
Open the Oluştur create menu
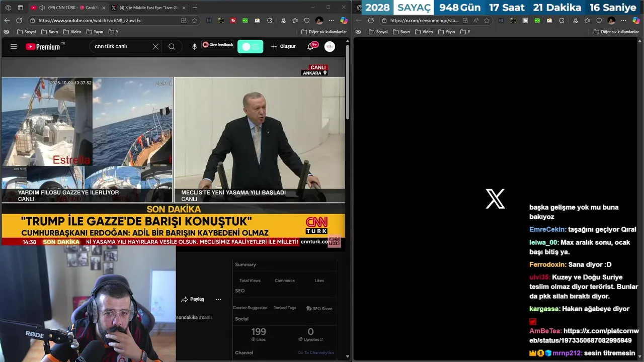coord(283,46)
